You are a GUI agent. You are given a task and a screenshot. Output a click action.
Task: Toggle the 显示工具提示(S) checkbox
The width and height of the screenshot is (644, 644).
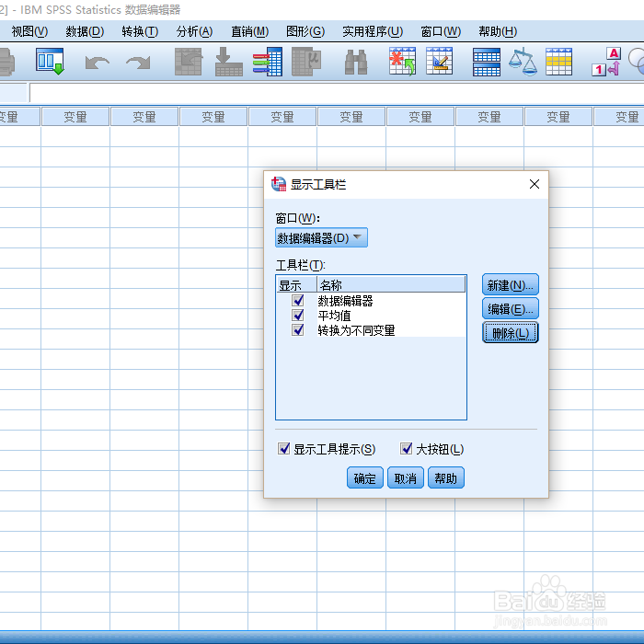[283, 449]
